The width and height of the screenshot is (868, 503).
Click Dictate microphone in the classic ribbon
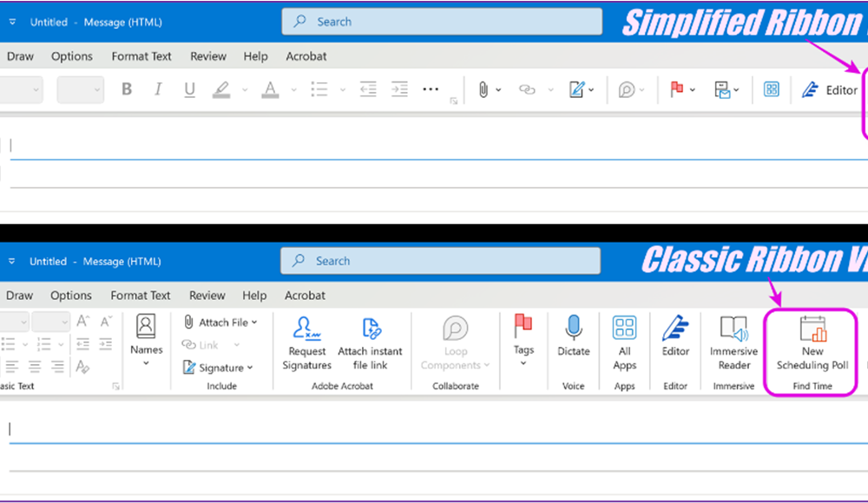574,336
